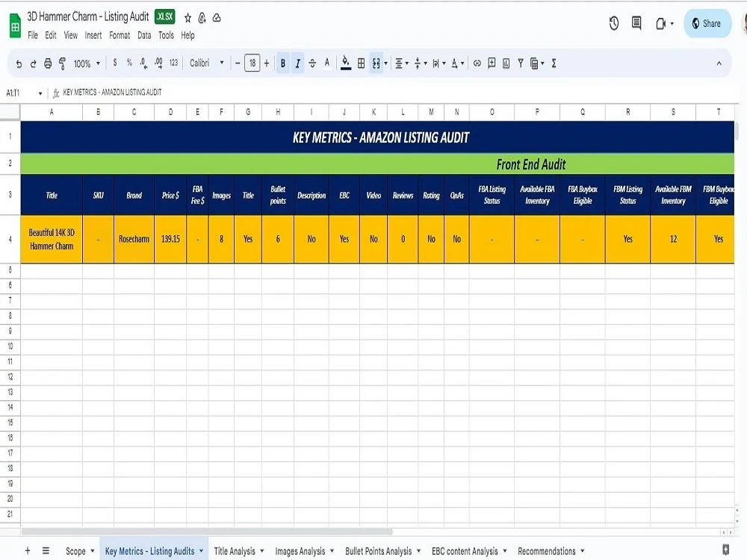Open the fill color picker
Viewport: 747px width, 560px height.
click(346, 63)
